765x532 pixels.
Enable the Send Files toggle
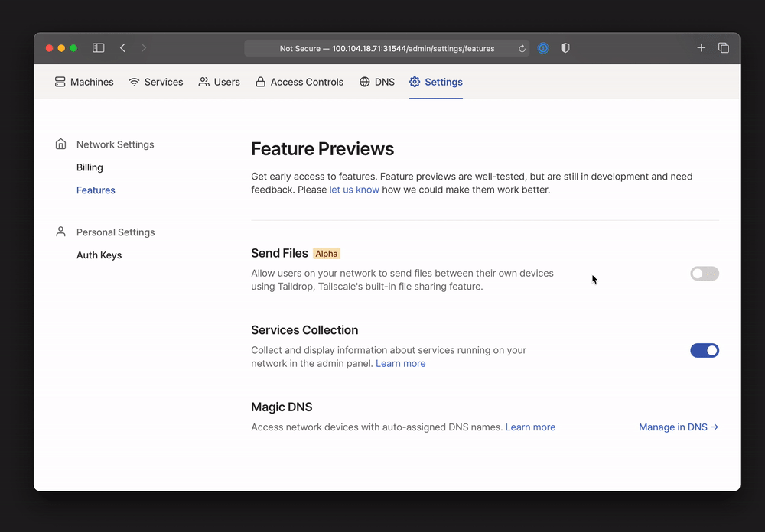tap(705, 274)
